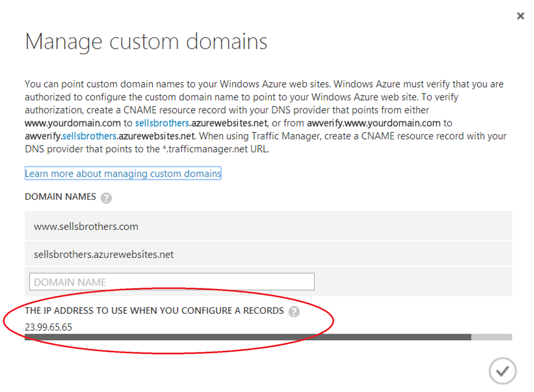
Task: Click the DOMAIN NAME input field
Action: (x=172, y=281)
